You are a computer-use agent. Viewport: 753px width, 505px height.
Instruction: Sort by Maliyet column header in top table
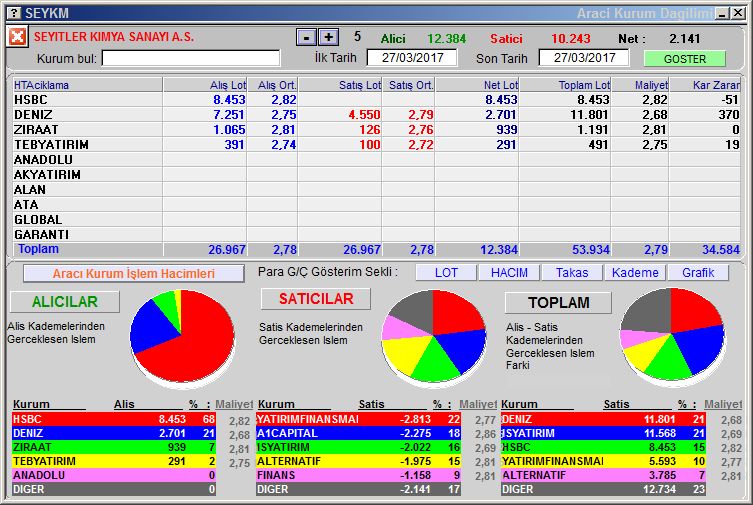pos(640,85)
